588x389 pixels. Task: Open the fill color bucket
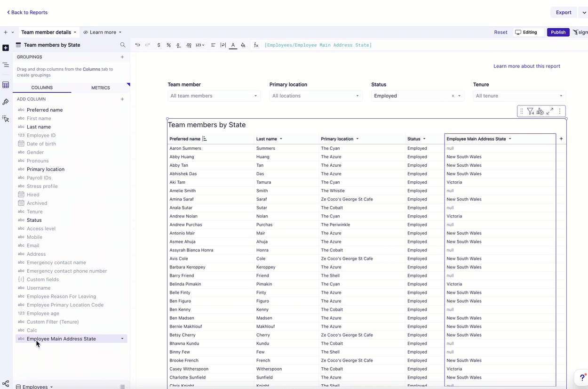click(243, 45)
